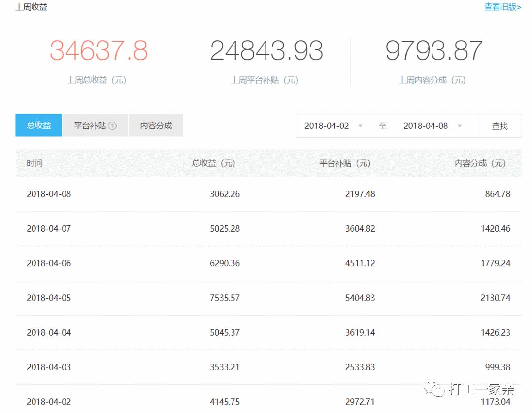Click the 时间 column header
The width and height of the screenshot is (532, 413).
[34, 163]
